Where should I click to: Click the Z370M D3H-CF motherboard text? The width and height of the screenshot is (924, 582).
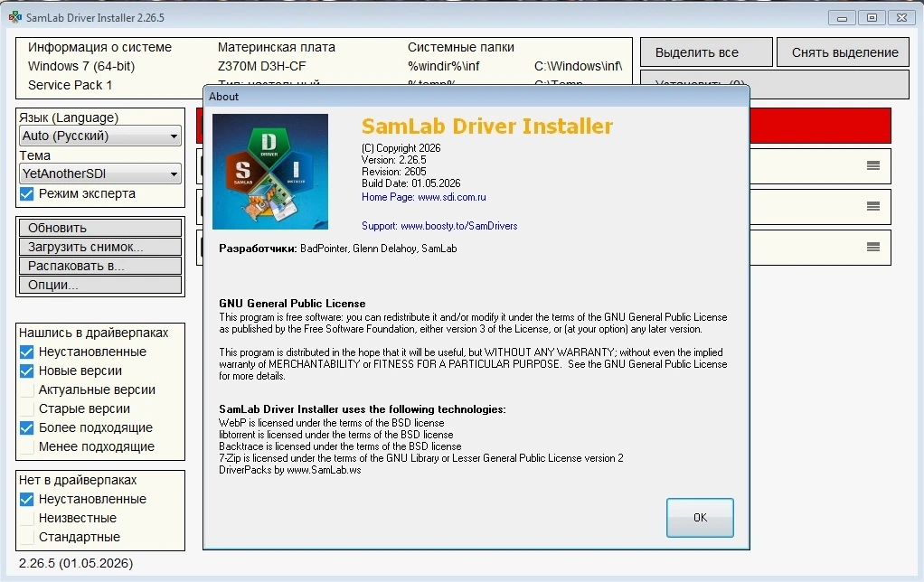(x=261, y=66)
